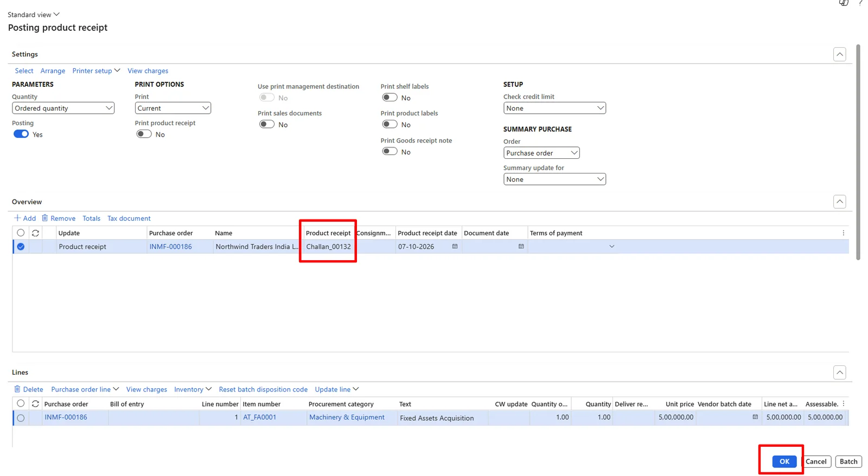This screenshot has height=476, width=868.
Task: Toggle Print shelf labels switch
Action: click(x=390, y=98)
